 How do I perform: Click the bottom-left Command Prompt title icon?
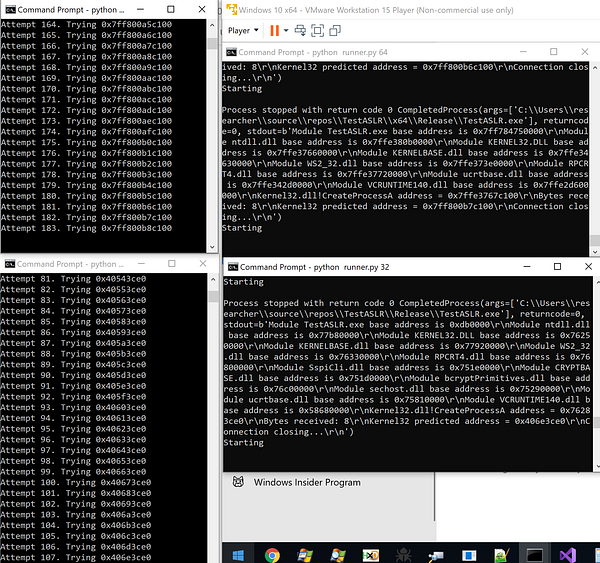pyautogui.click(x=10, y=264)
